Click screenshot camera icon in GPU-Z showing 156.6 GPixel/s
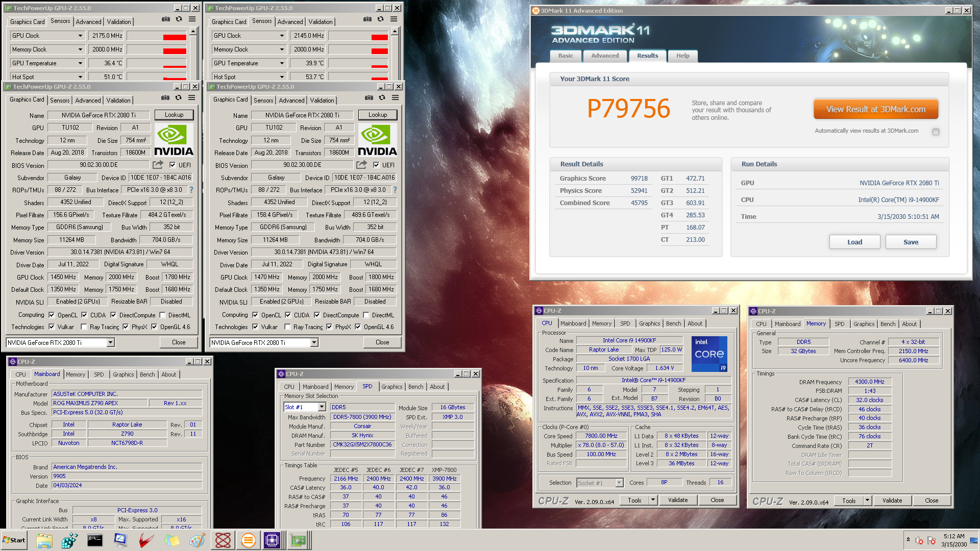The height and width of the screenshot is (551, 980). click(x=165, y=97)
